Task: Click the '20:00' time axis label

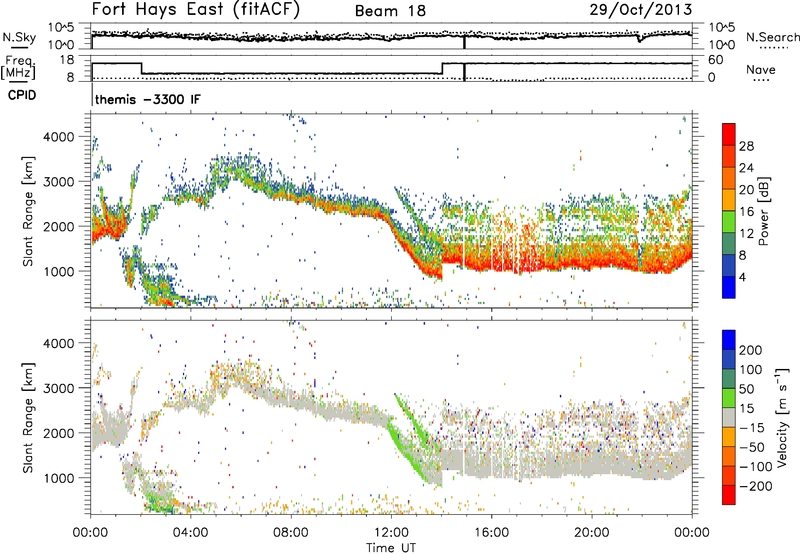Action: [x=591, y=533]
